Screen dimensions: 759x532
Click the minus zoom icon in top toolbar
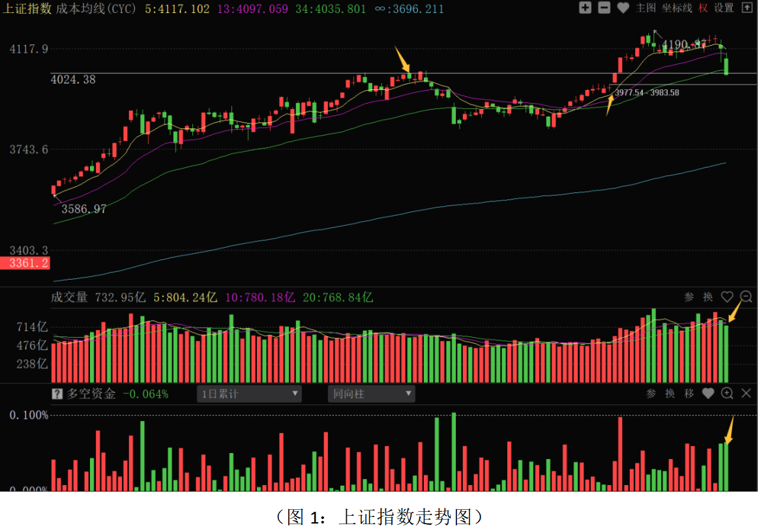604,8
